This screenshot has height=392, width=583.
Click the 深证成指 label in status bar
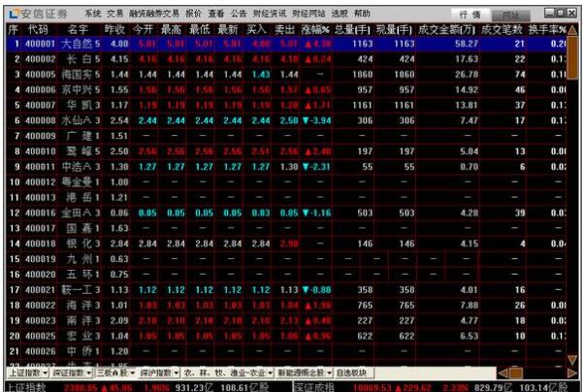click(314, 387)
